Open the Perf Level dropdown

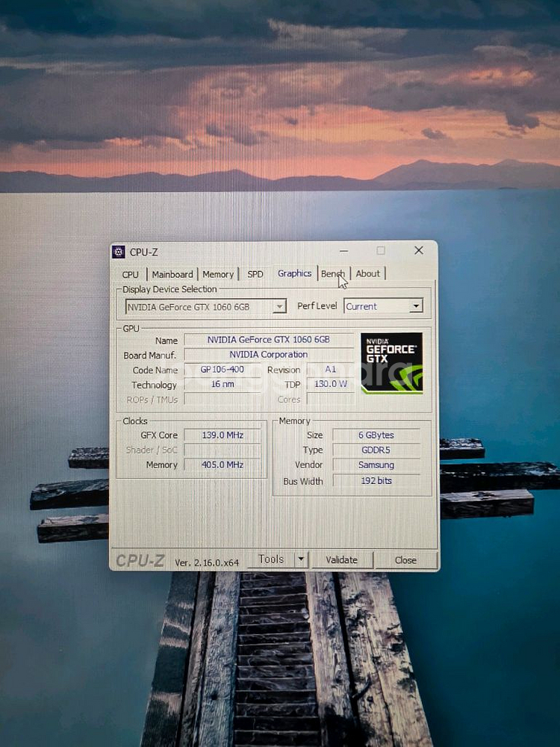coord(416,306)
